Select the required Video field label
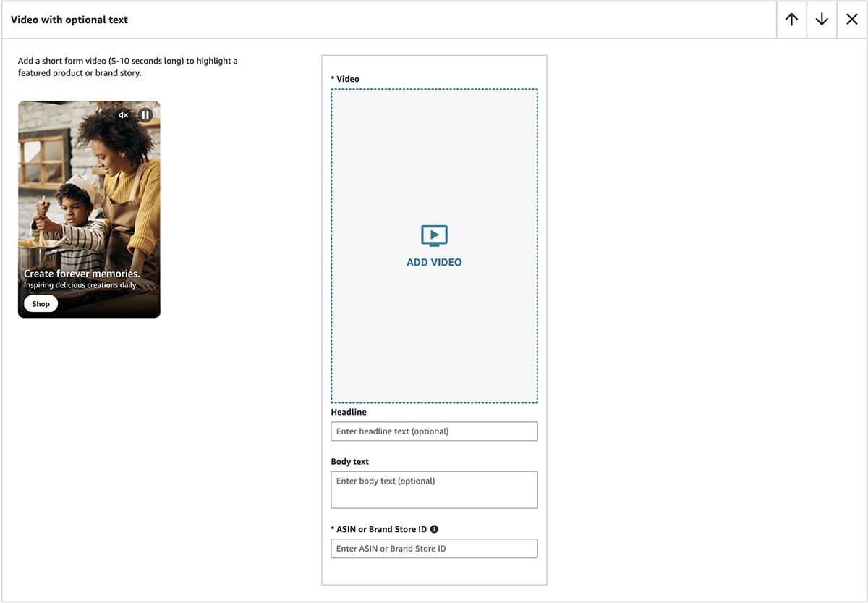Image resolution: width=868 pixels, height=603 pixels. coord(344,78)
